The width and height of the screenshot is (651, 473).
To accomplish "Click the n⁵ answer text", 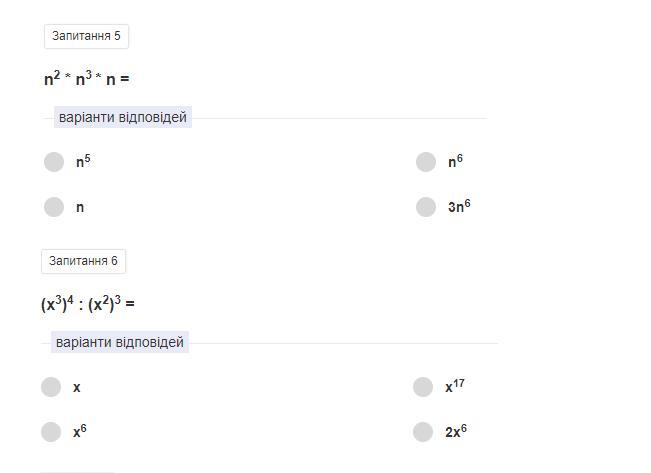I will point(83,161).
